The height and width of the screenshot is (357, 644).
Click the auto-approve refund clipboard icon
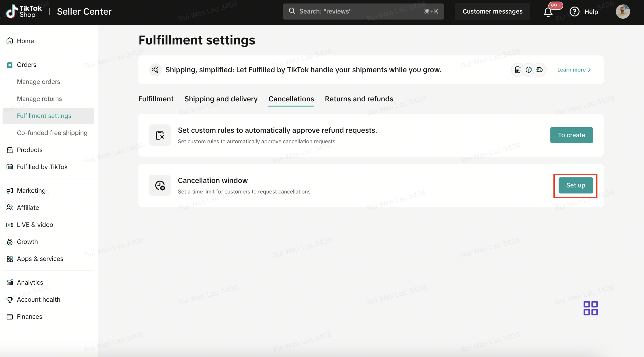click(160, 135)
